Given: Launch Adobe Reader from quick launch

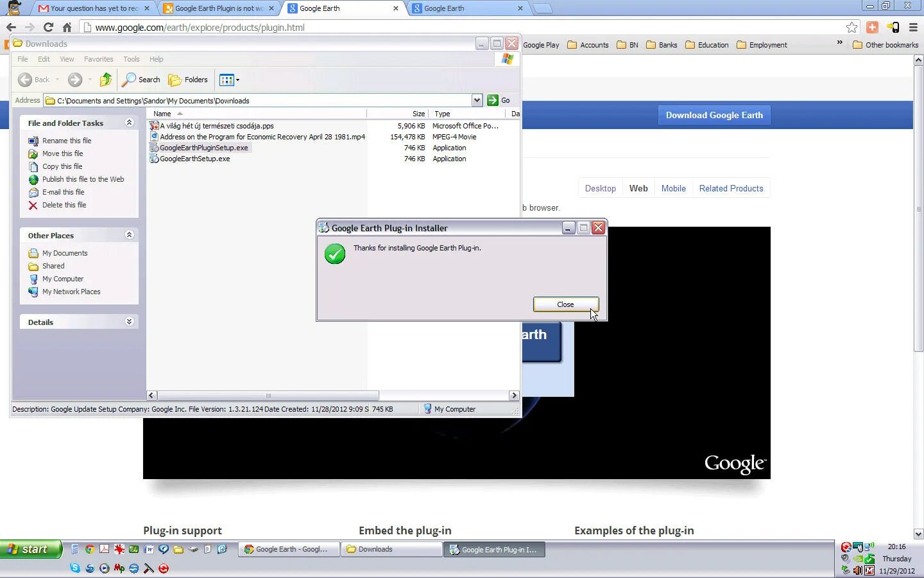Looking at the screenshot, I should click(x=104, y=549).
